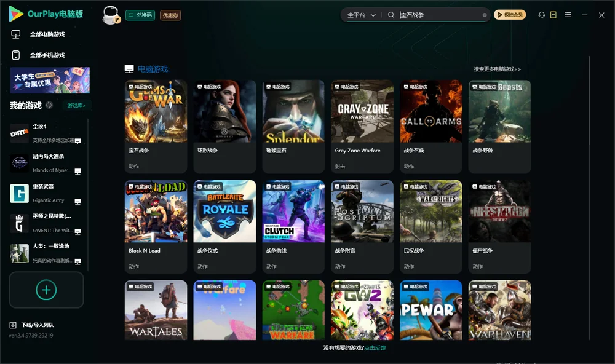Open the Plants vs Zombies GW2 card
Image resolution: width=615 pixels, height=364 pixels.
point(362,310)
